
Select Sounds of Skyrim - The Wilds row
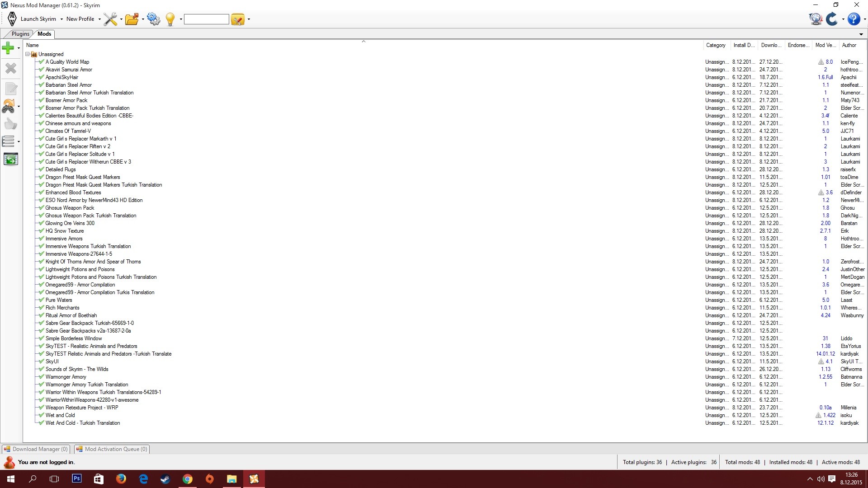(445, 369)
